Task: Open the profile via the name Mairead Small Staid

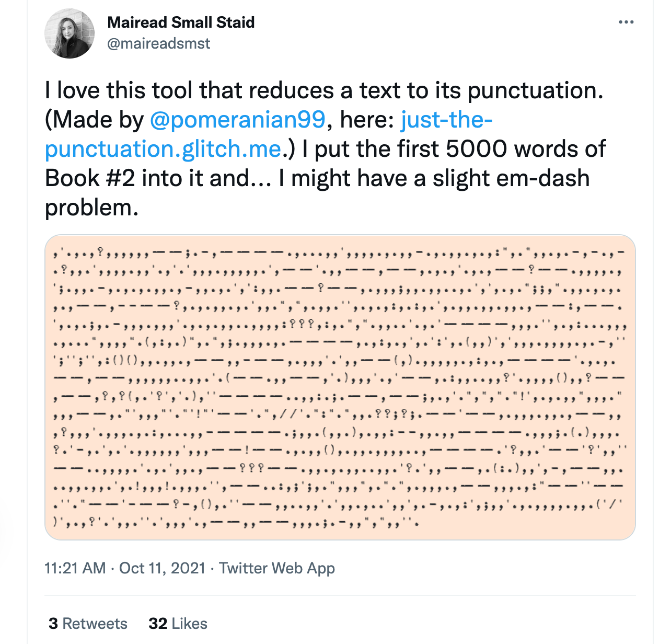Action: [x=181, y=22]
